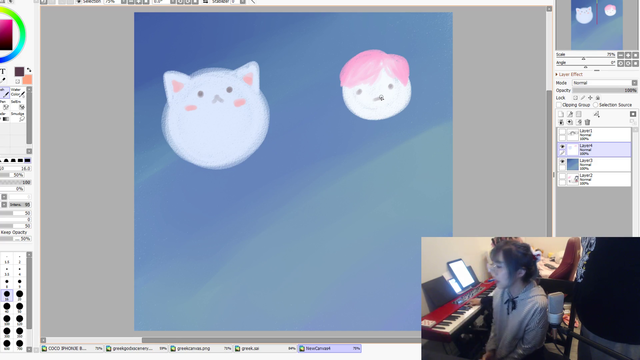The width and height of the screenshot is (640, 360).
Task: Open the greekcanvas.png tab
Action: (201, 349)
